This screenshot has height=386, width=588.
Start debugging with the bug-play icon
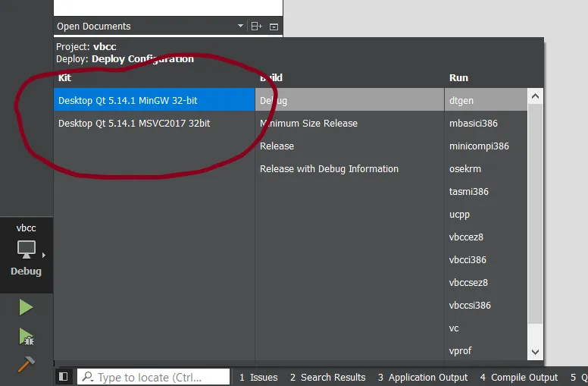27,337
